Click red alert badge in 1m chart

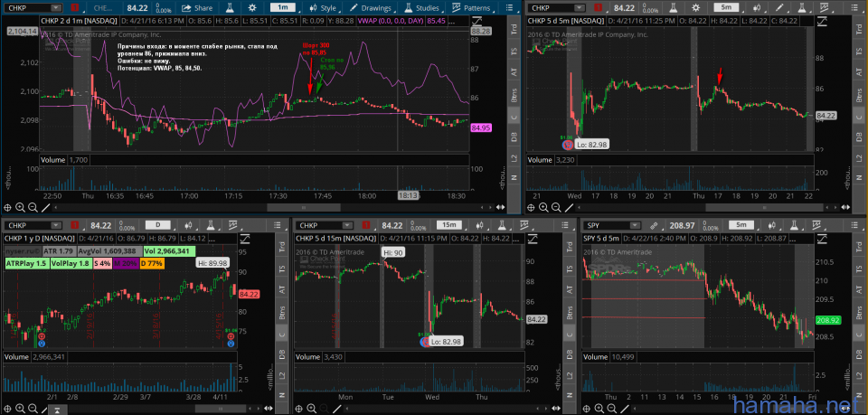coord(75,8)
